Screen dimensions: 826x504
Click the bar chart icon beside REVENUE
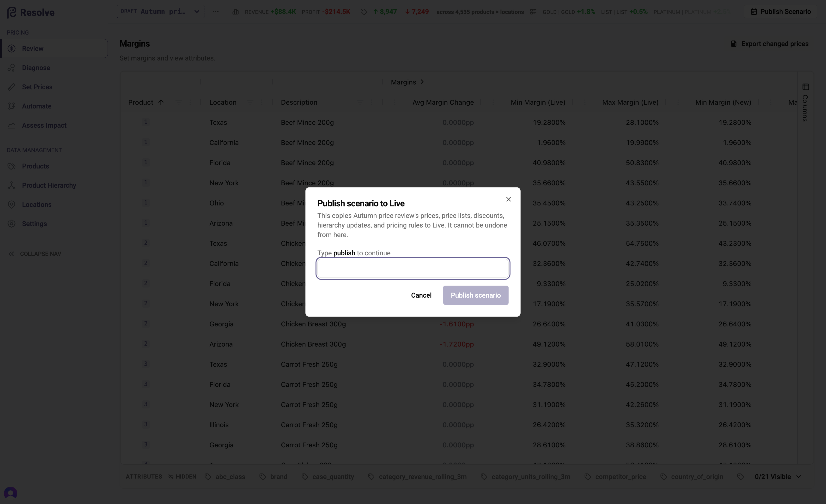236,12
